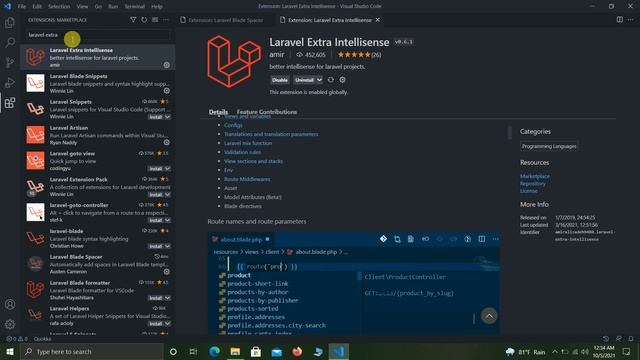640x360 pixels.
Task: Follow Laravel mix function link
Action: [x=248, y=143]
